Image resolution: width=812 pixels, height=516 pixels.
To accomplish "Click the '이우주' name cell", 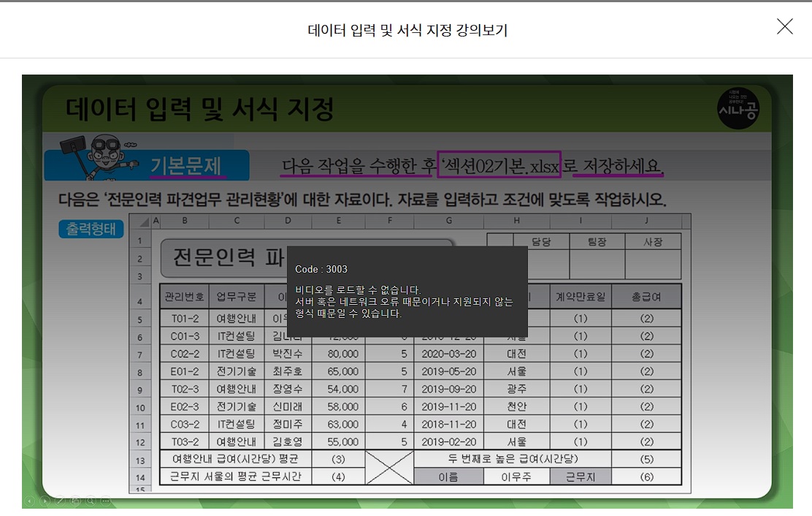I will coord(515,477).
